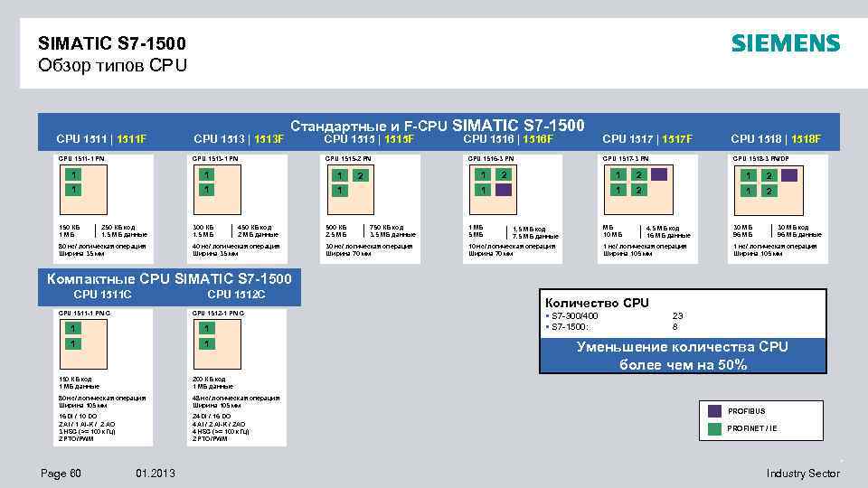Click the green port 2 block in CPU 1516-3 PN diagram
868x488 pixels.
tap(504, 174)
